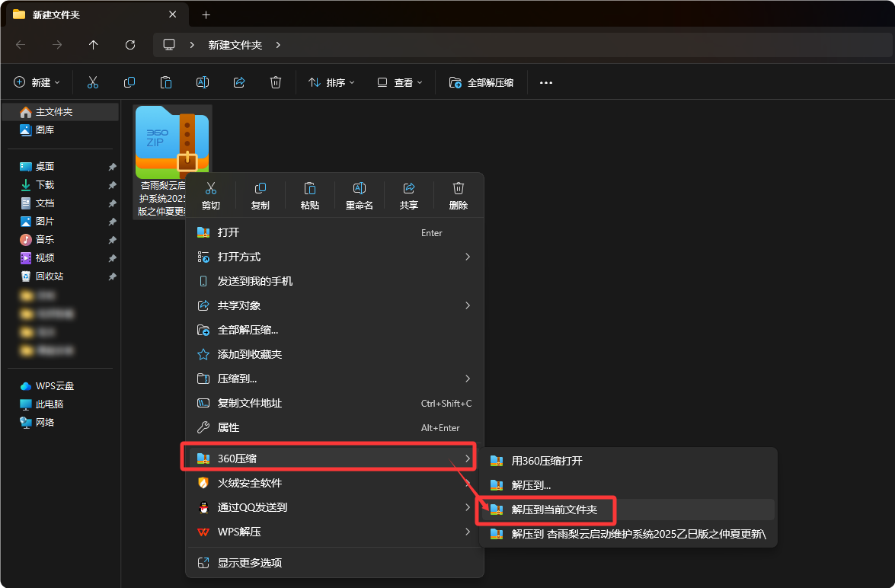The image size is (895, 588).
Task: Open 图片 in the sidebar
Action: pos(60,222)
